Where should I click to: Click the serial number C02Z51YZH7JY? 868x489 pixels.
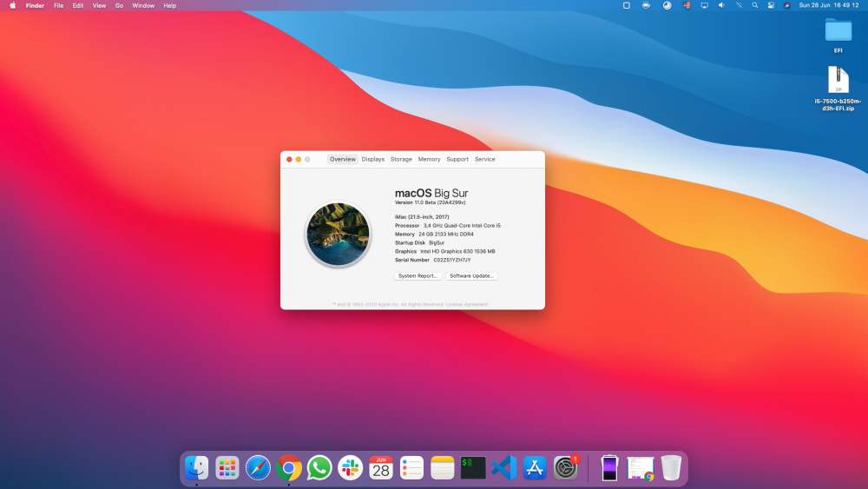click(x=451, y=261)
